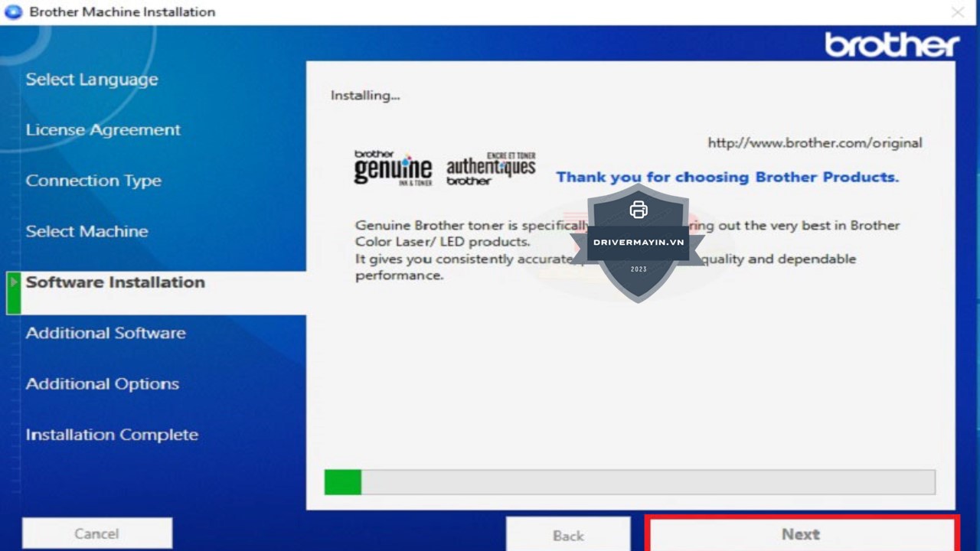Select the Select Language step

click(92, 80)
